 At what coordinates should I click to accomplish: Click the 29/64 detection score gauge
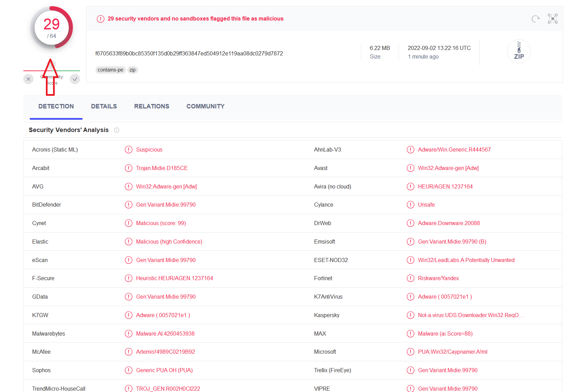(x=52, y=28)
